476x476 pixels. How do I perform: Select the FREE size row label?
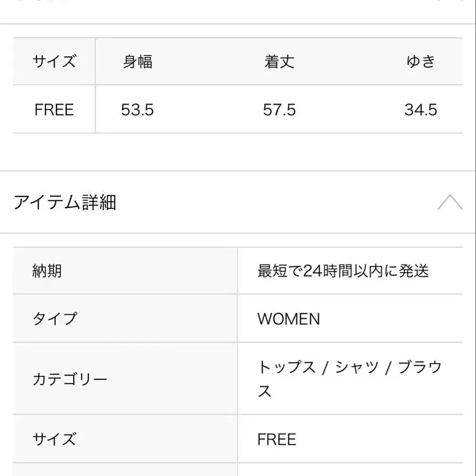click(x=54, y=110)
